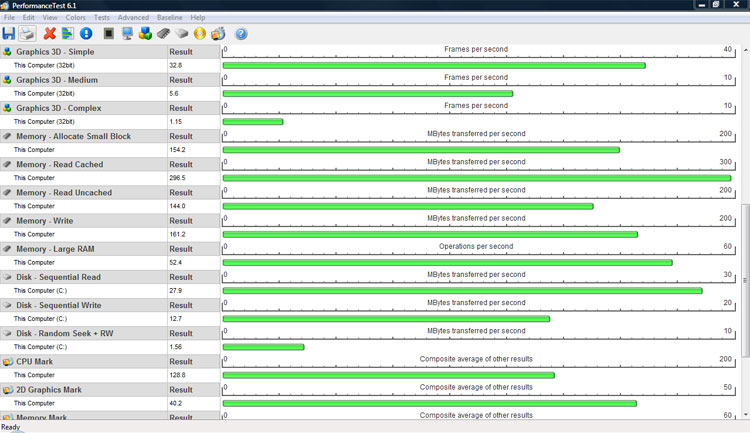Click the vertical scrollbar up arrow
This screenshot has height=433, width=750.
pyautogui.click(x=745, y=50)
